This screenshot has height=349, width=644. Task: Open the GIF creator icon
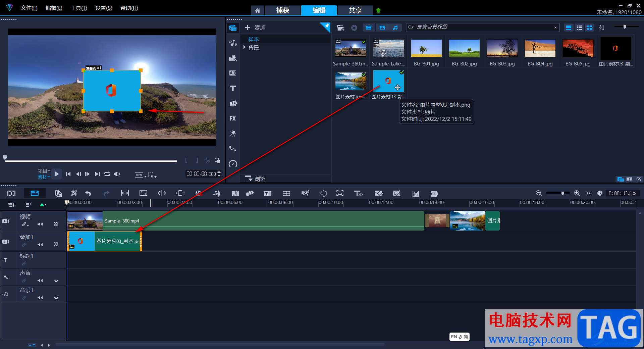(434, 194)
